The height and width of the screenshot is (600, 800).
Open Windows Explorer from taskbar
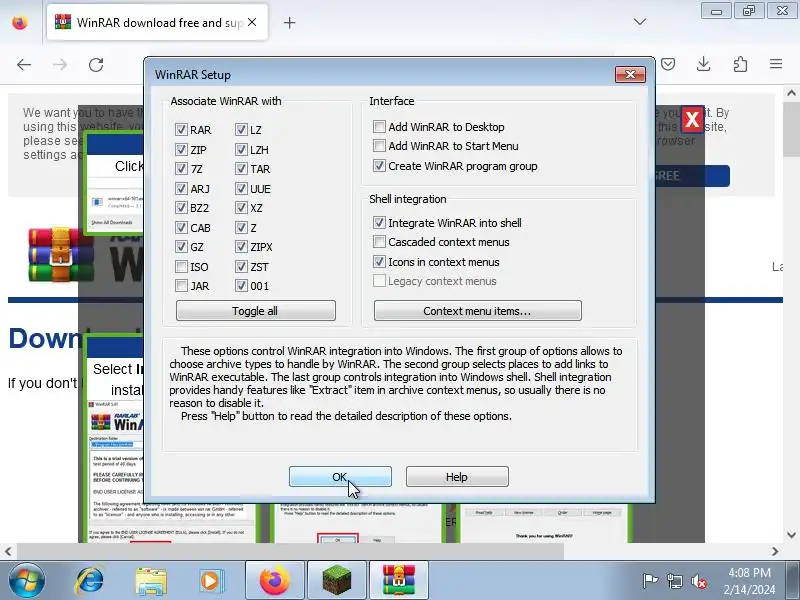(151, 581)
